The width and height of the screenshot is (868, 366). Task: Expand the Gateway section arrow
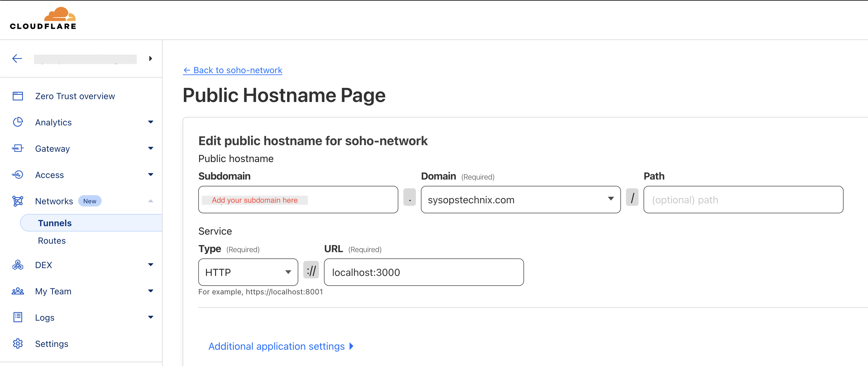tap(151, 148)
